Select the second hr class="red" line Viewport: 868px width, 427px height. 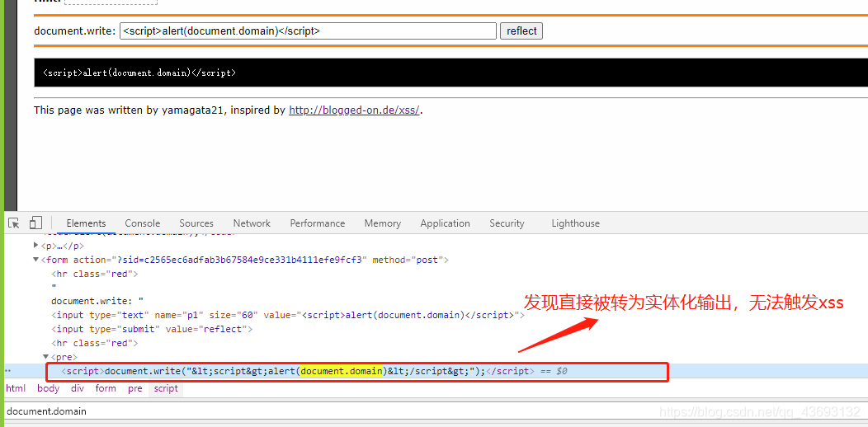(94, 343)
